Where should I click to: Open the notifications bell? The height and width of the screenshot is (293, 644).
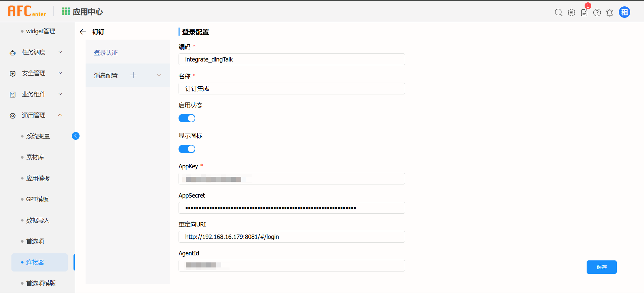tap(610, 12)
